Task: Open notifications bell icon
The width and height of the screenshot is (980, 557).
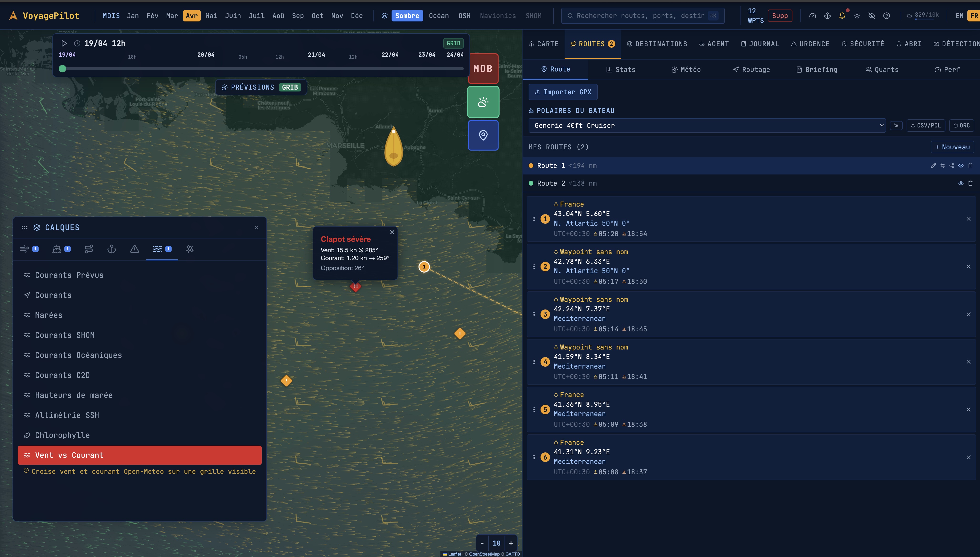Action: 842,16
